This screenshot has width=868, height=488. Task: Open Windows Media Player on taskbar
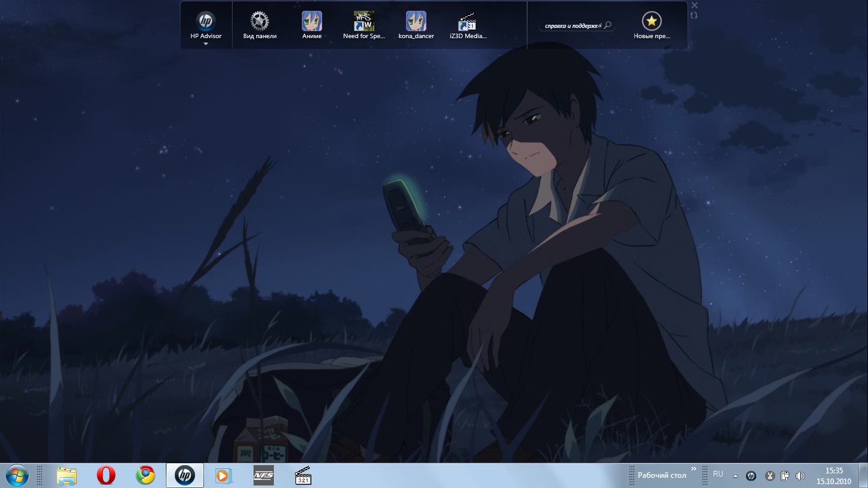[x=224, y=475]
